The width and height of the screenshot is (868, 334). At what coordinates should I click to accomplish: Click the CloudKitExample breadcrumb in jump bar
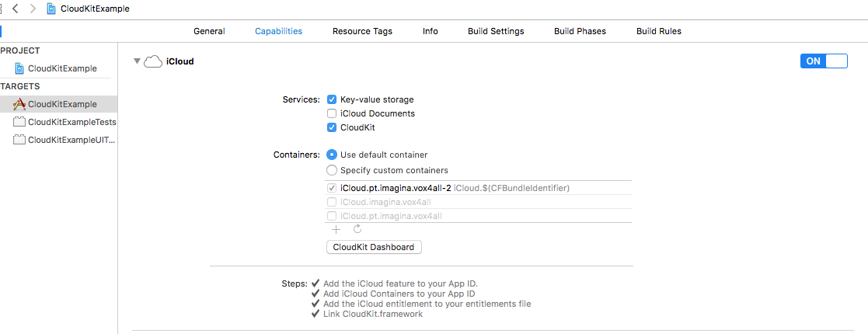(x=95, y=9)
